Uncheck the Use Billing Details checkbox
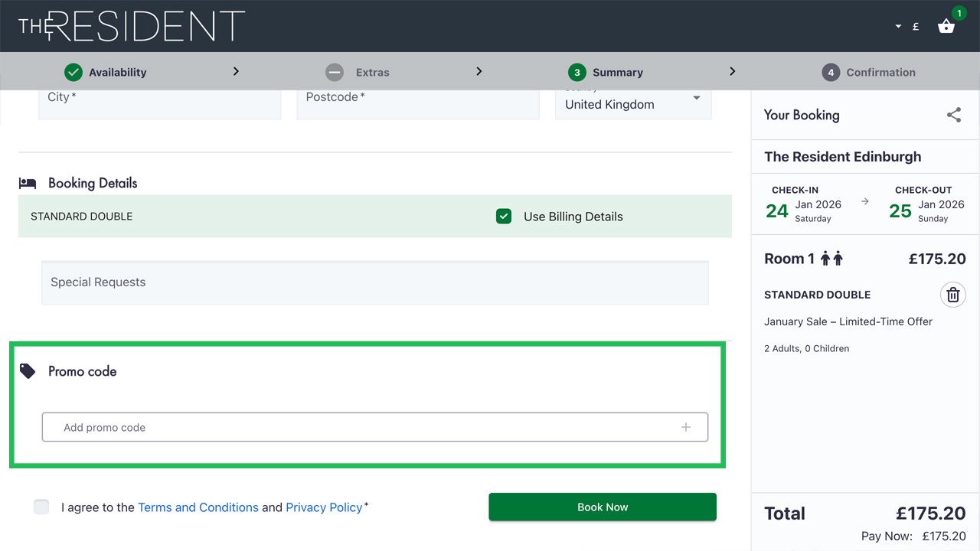980x551 pixels. click(504, 216)
